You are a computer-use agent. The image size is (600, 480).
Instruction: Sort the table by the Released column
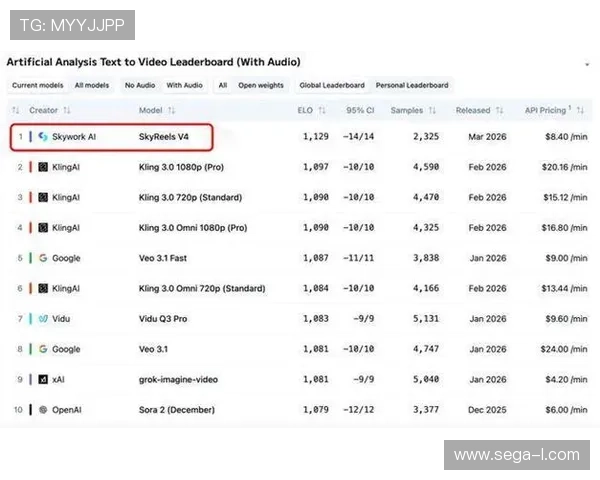coord(478,110)
